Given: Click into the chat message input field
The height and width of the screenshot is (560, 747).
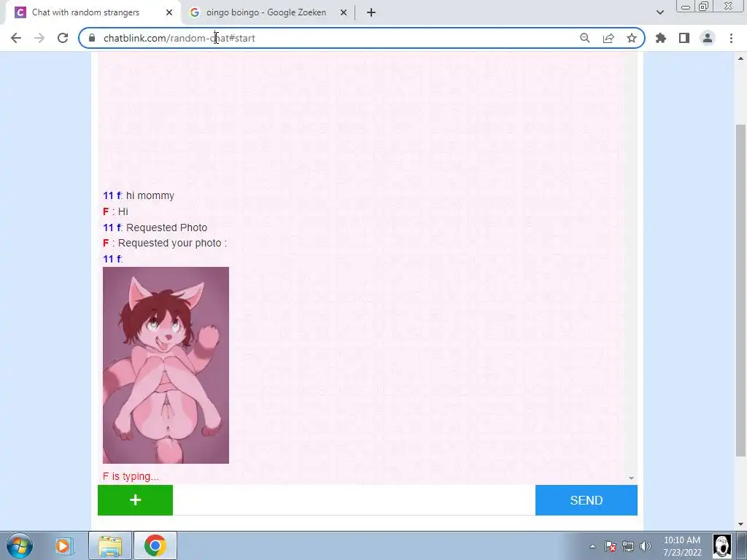Looking at the screenshot, I should [x=354, y=500].
